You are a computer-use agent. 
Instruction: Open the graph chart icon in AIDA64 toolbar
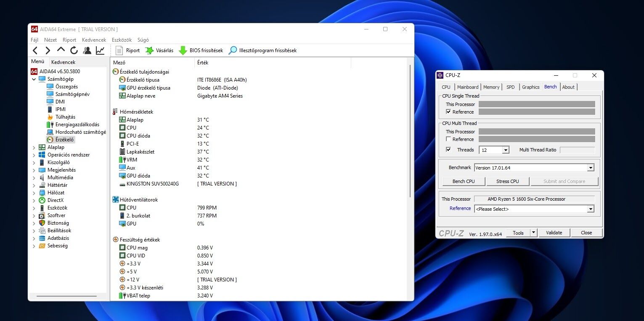point(100,50)
